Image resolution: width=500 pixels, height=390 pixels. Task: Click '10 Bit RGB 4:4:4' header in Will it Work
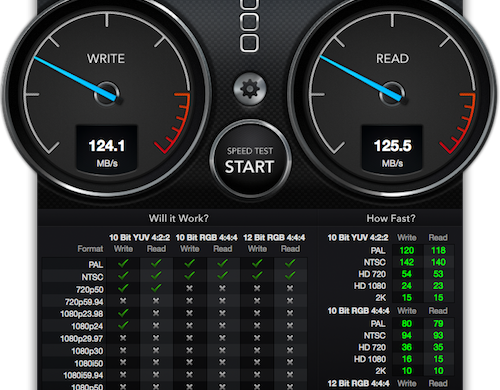tap(206, 237)
